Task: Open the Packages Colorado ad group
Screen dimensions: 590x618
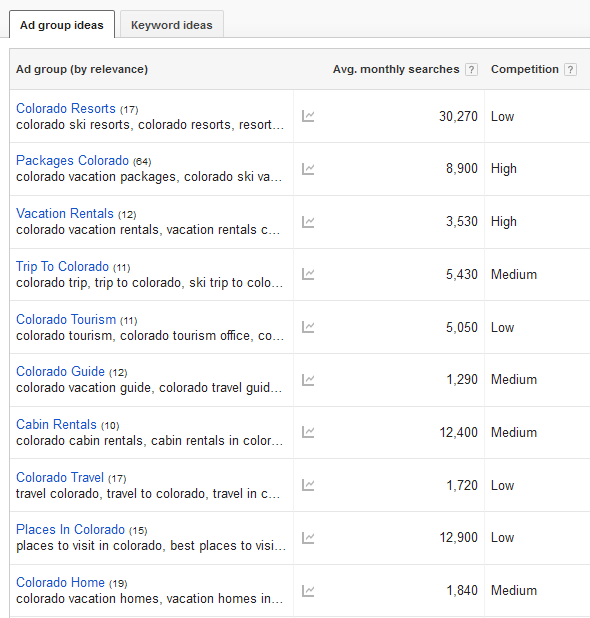Action: (x=73, y=160)
